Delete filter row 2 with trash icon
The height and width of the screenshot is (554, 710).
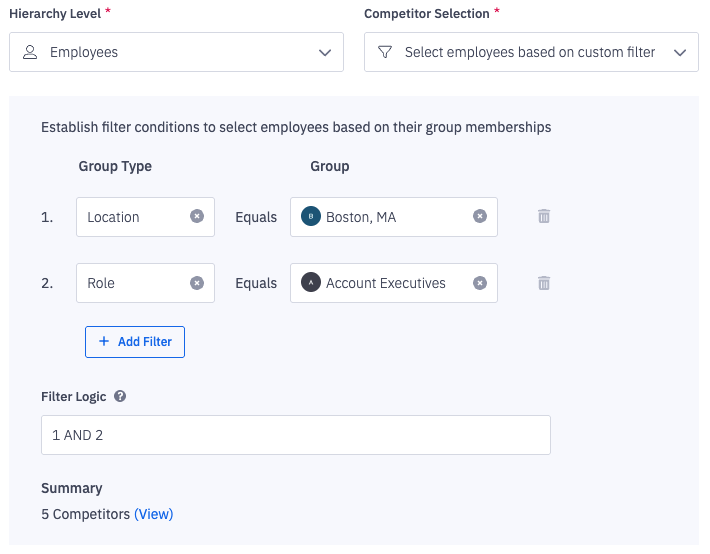pos(544,283)
